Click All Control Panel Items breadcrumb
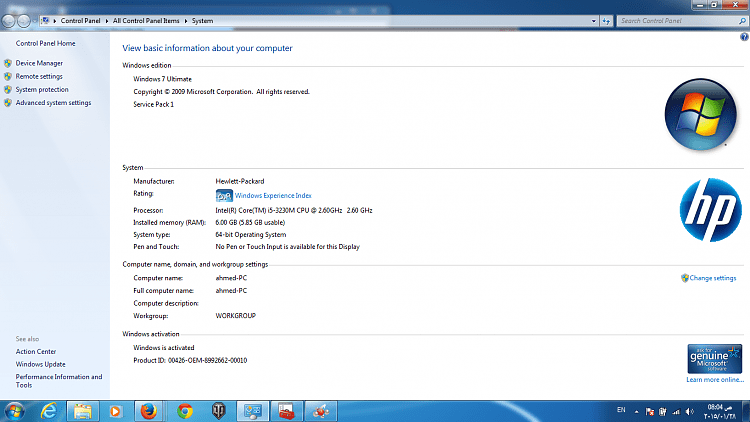Image resolution: width=750 pixels, height=422 pixels. (146, 21)
